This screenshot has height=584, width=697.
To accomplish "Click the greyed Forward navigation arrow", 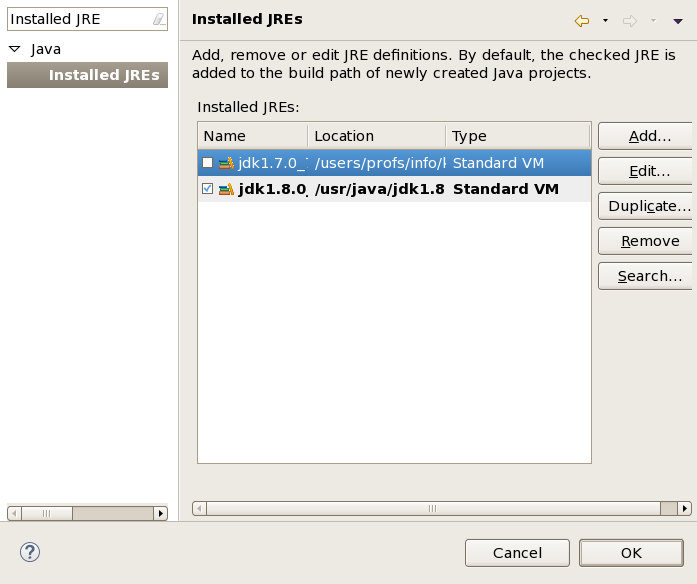I will pyautogui.click(x=630, y=20).
